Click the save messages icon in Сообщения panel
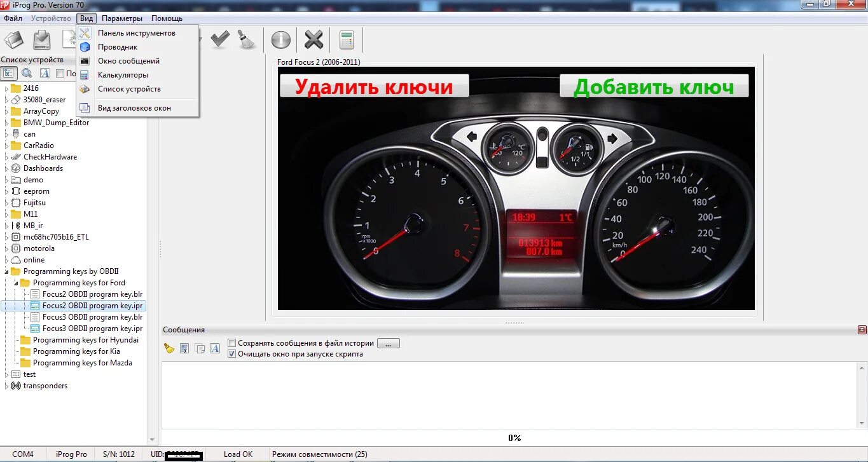868x462 pixels. 184,348
